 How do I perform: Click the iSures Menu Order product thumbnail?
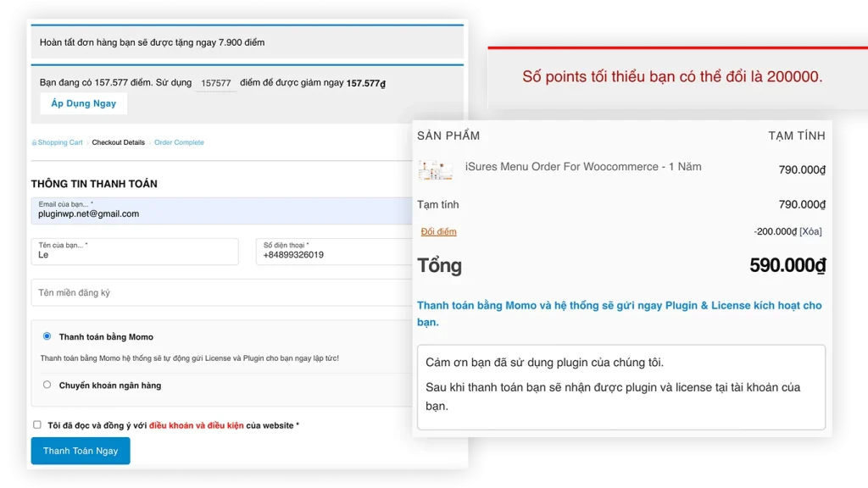(436, 169)
